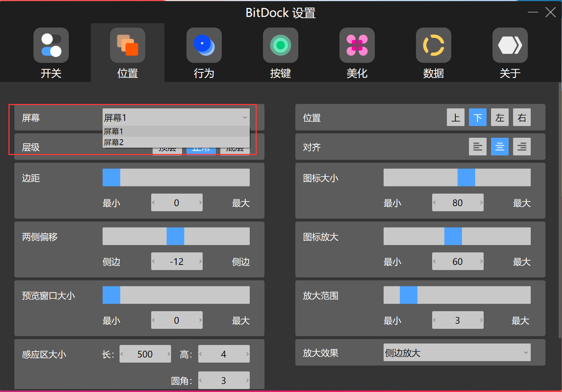The width and height of the screenshot is (562, 392).
Task: Click the 放大范围 slider handle
Action: [409, 295]
